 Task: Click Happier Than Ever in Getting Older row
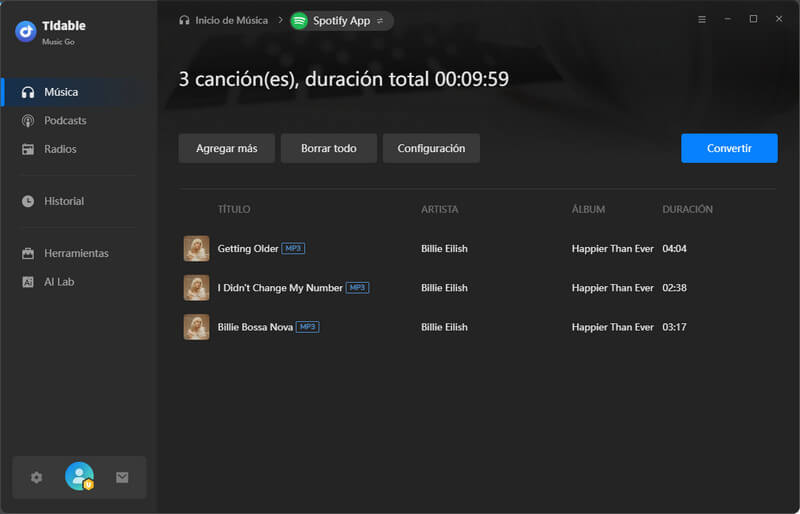tap(612, 249)
